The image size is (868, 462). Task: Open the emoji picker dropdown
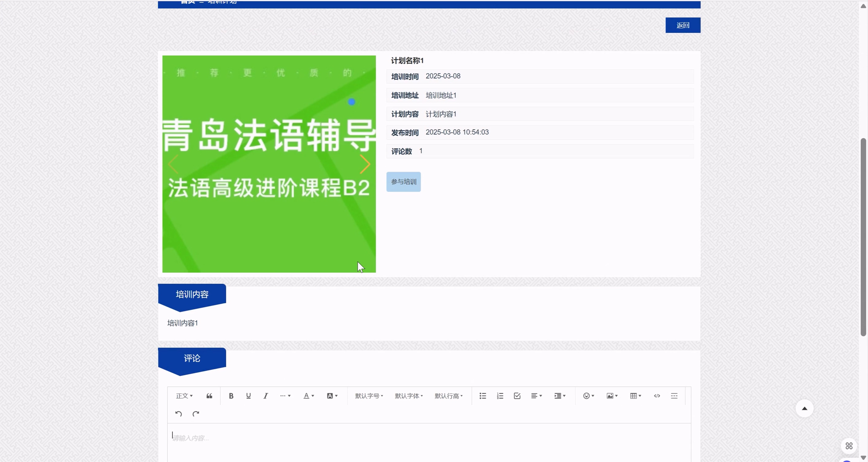click(x=588, y=396)
